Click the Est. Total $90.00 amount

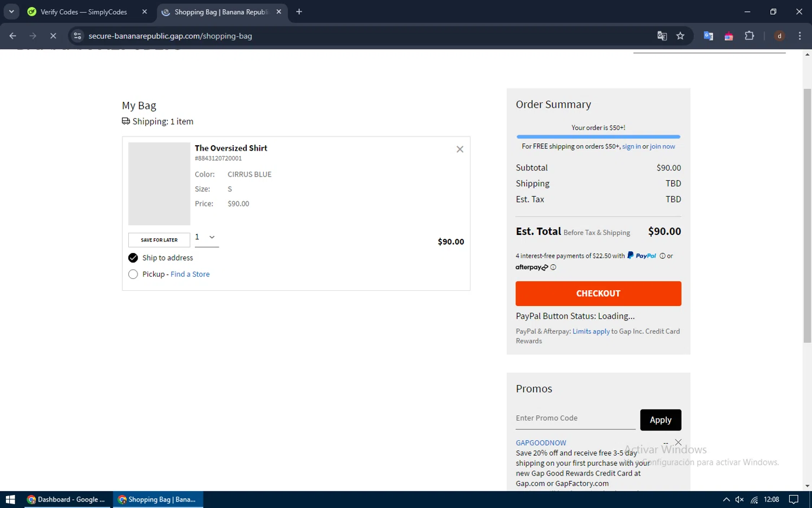click(664, 231)
